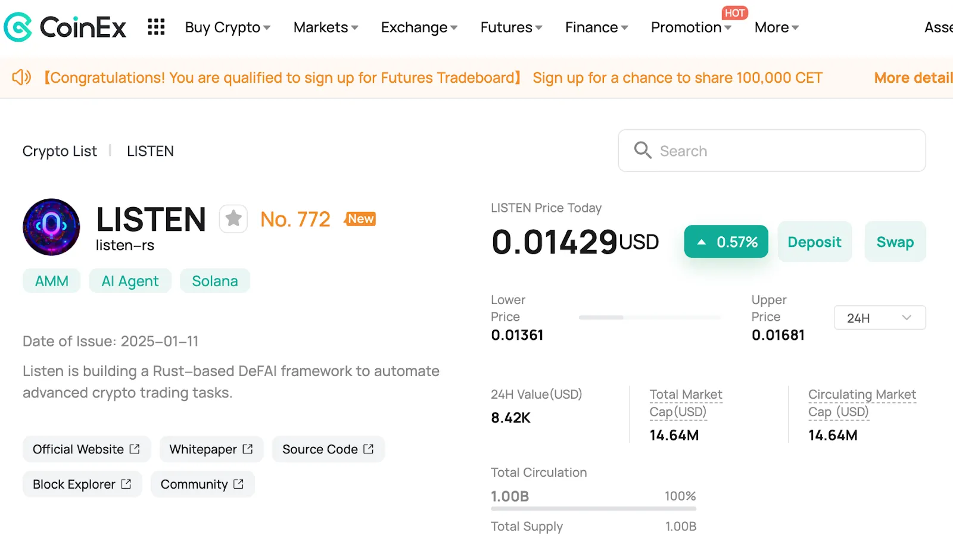Click the Upper Price 0.01681 value
This screenshot has width=953, height=560.
click(778, 335)
